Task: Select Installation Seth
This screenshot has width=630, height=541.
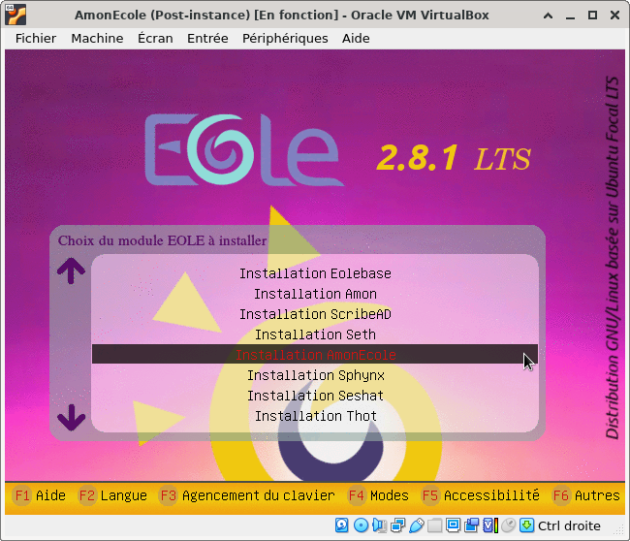Action: coord(315,334)
